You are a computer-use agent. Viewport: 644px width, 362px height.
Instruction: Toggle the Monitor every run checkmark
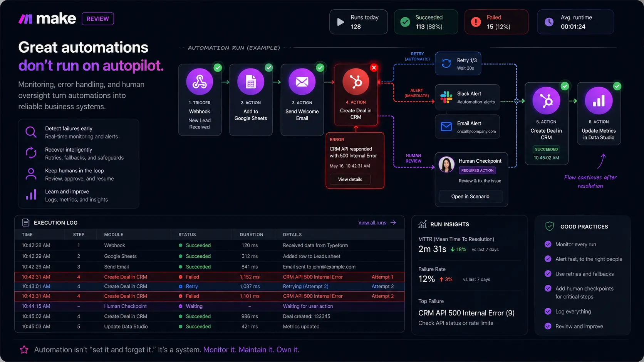[x=548, y=244]
